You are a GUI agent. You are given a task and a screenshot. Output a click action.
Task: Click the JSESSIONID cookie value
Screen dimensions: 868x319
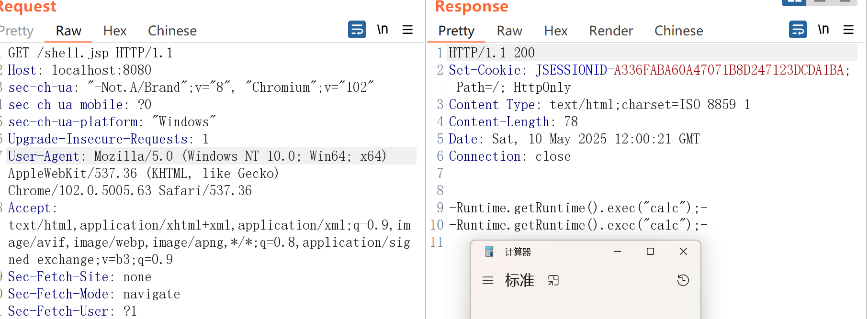click(x=729, y=70)
